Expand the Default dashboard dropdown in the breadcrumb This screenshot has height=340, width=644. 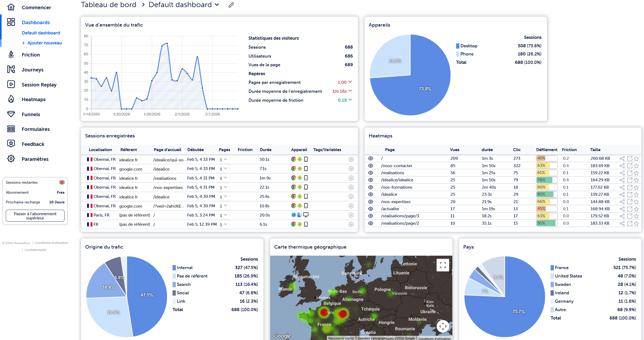(x=217, y=5)
